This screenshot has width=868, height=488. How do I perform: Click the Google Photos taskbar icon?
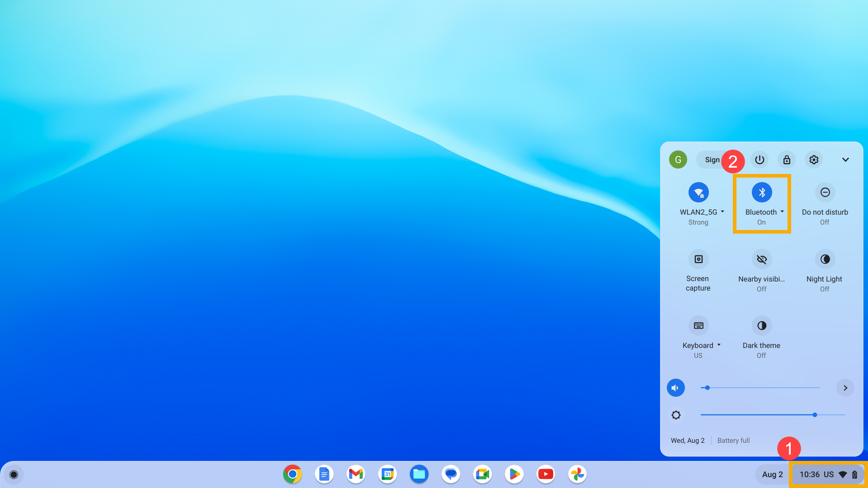576,474
